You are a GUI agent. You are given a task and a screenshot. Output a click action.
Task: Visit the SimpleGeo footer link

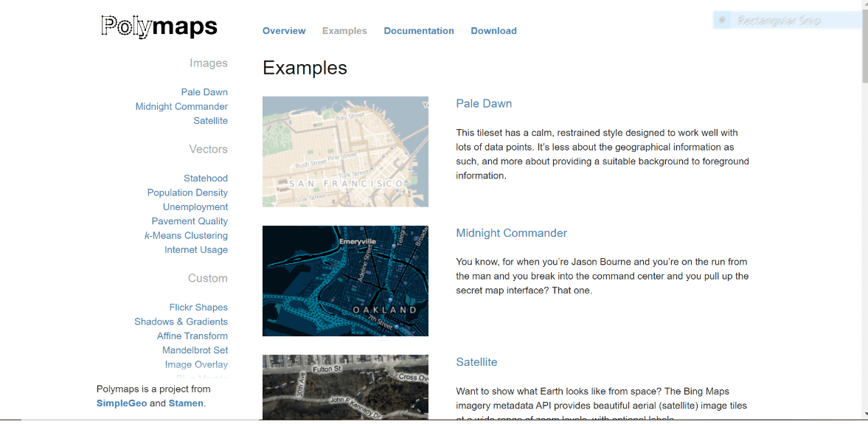tap(122, 403)
